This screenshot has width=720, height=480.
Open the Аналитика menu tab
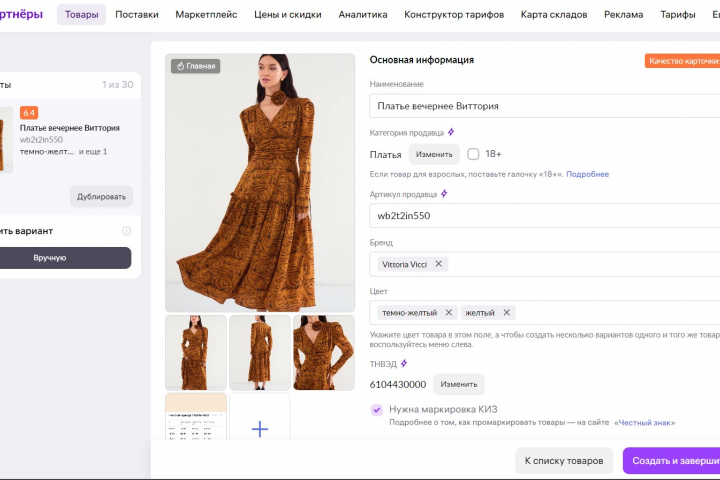(x=363, y=15)
